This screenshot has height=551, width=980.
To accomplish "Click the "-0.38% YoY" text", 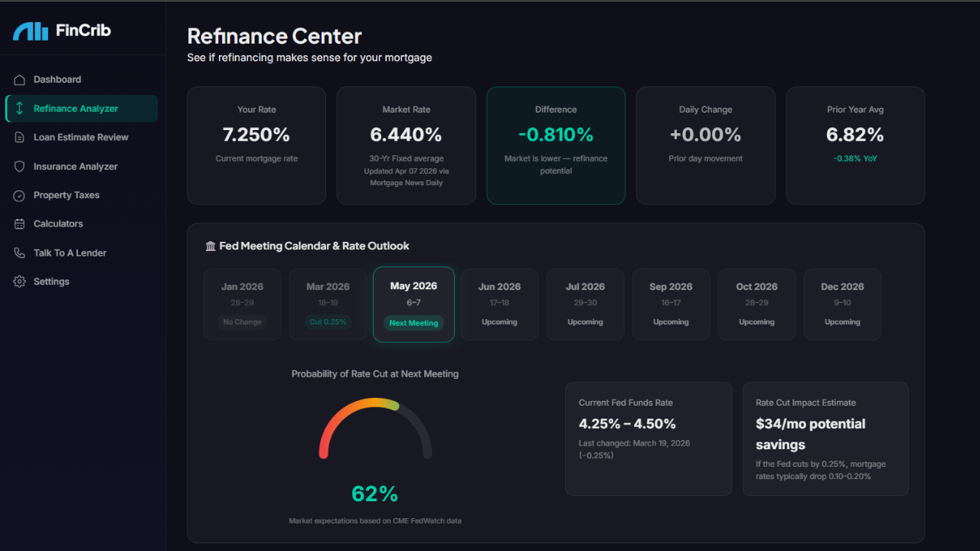I will (x=855, y=159).
